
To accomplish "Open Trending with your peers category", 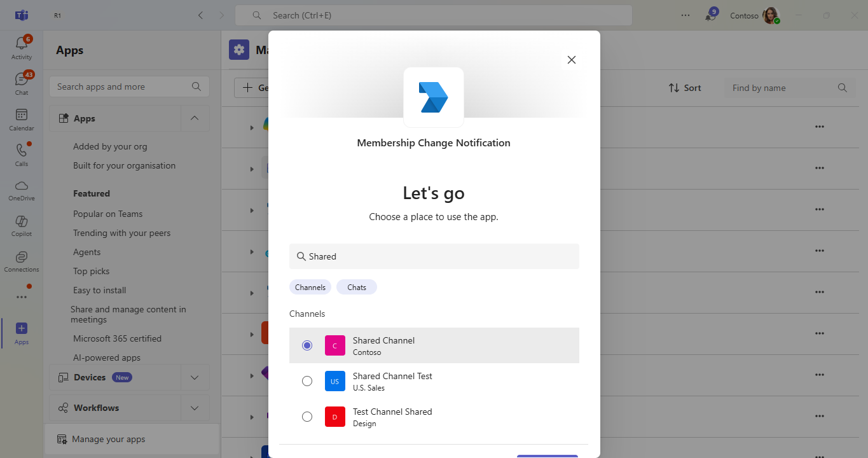I will [122, 233].
